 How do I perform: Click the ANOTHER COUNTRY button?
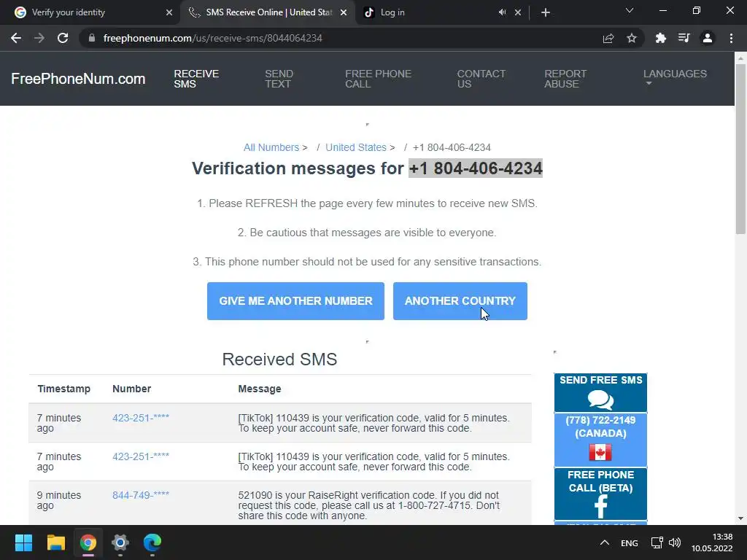point(460,301)
